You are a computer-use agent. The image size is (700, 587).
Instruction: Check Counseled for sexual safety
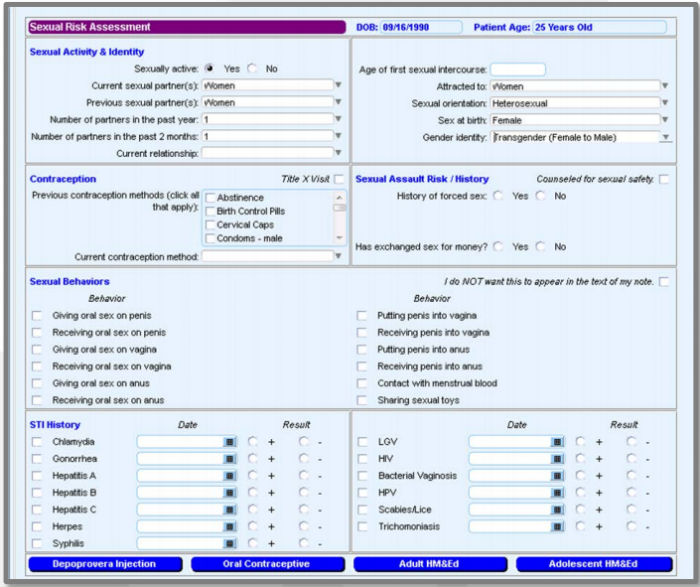[664, 179]
